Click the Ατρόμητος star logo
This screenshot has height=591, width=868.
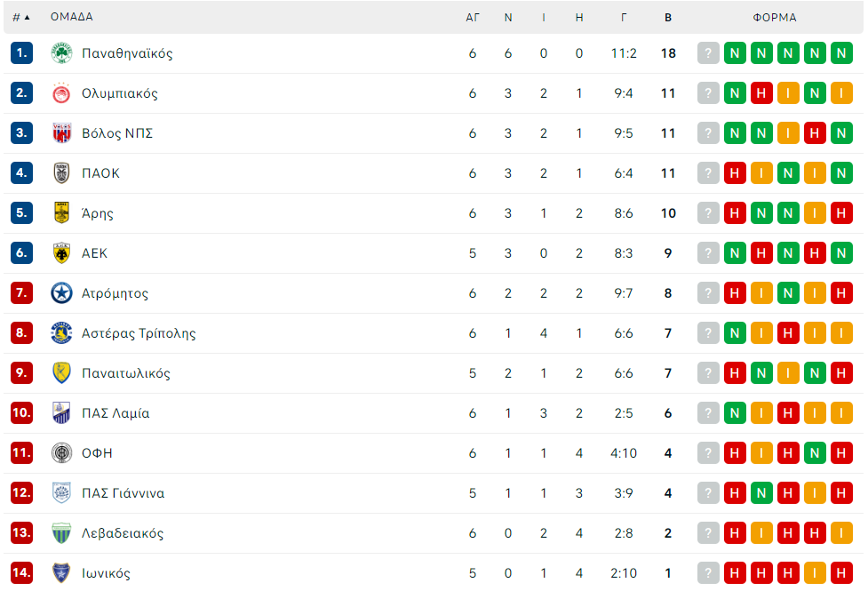[x=61, y=293]
